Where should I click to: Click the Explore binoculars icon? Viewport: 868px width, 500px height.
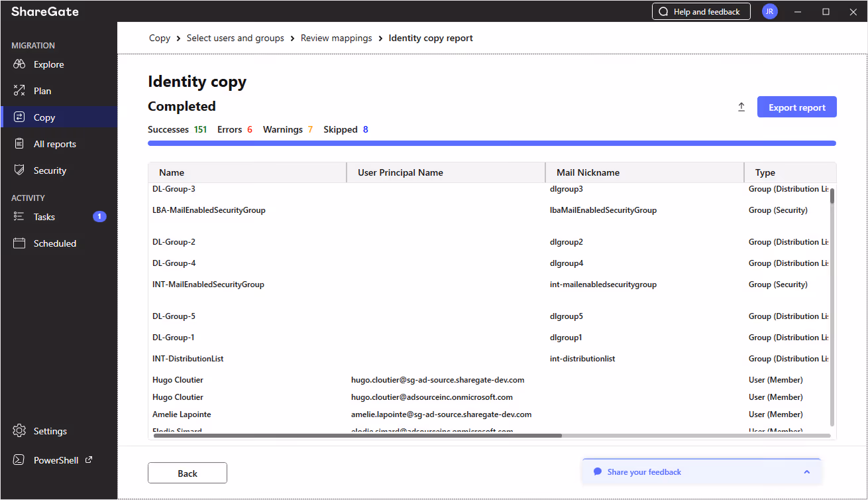[19, 64]
